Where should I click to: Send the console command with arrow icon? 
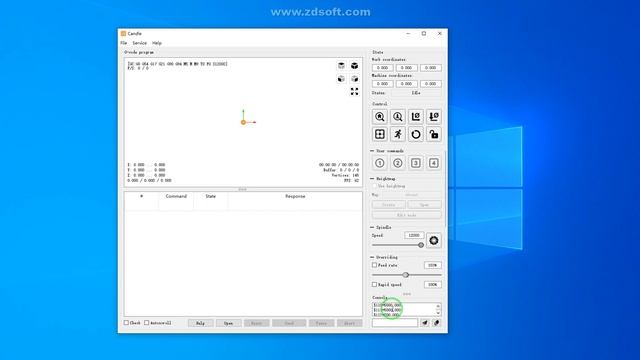(x=424, y=323)
